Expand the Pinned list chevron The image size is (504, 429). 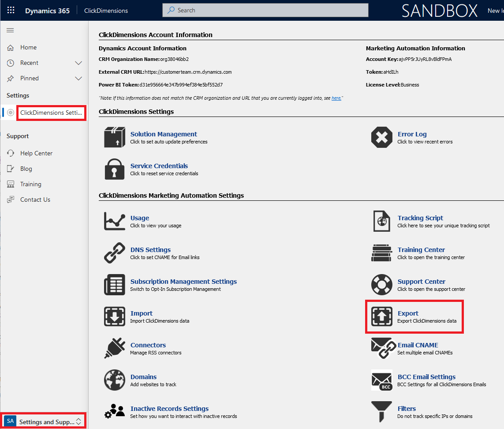(78, 79)
